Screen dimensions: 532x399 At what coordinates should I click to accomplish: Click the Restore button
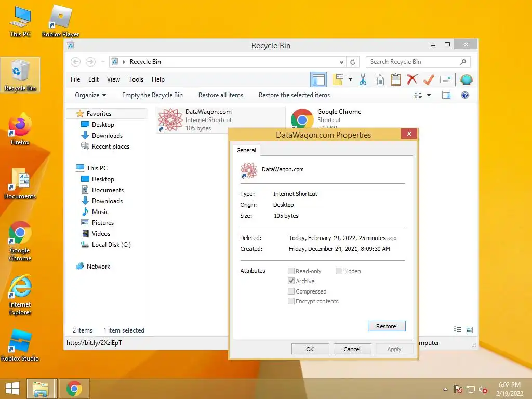click(387, 326)
